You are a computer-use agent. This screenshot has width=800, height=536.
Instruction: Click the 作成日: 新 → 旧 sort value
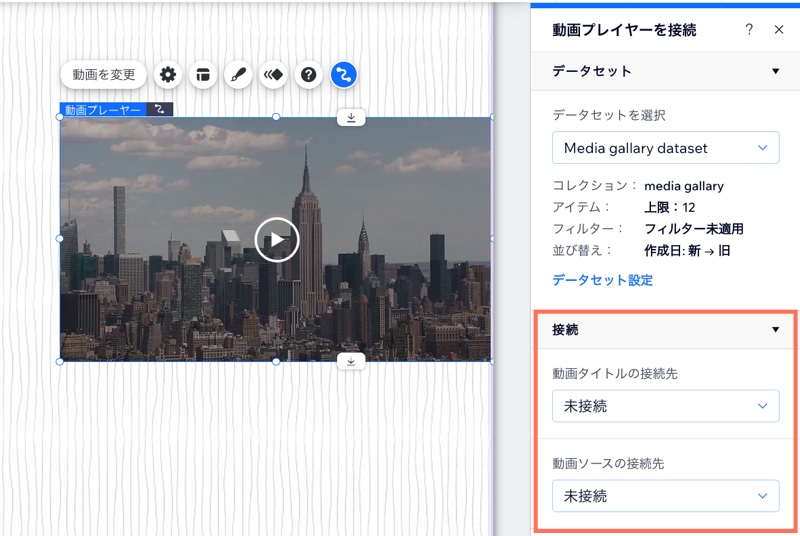click(687, 250)
